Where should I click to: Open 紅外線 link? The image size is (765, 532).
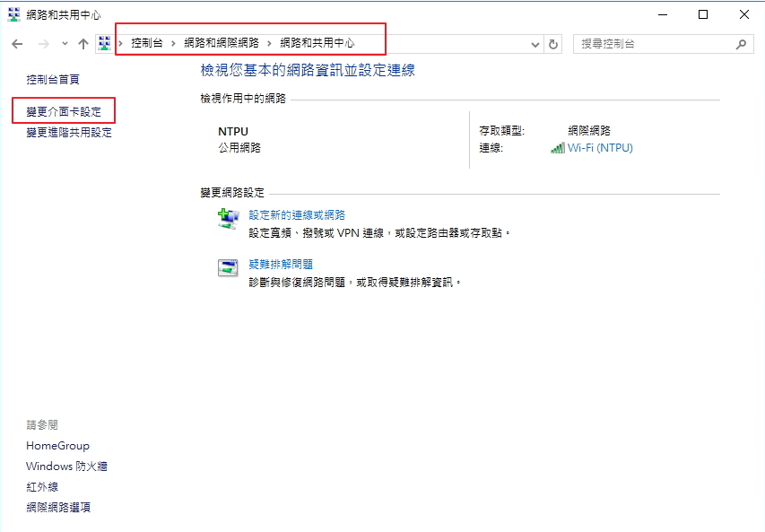point(42,486)
